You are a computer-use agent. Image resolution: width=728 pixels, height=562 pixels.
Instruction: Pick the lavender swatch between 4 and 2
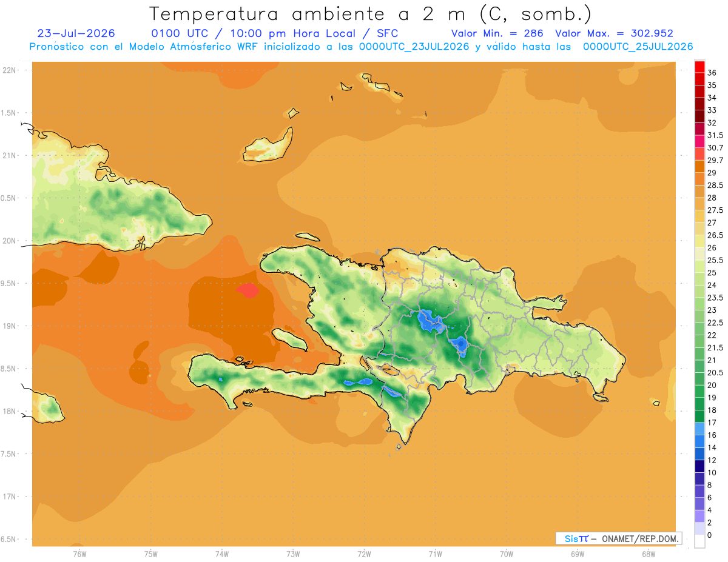[699, 516]
